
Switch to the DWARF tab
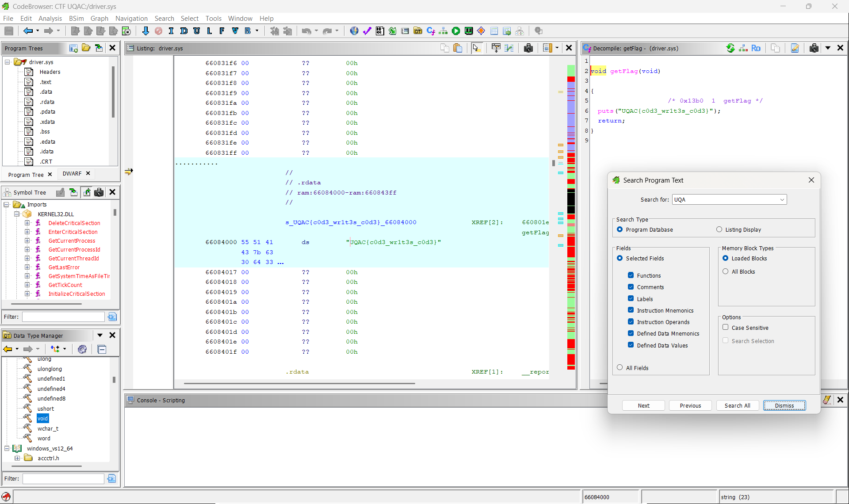point(72,173)
